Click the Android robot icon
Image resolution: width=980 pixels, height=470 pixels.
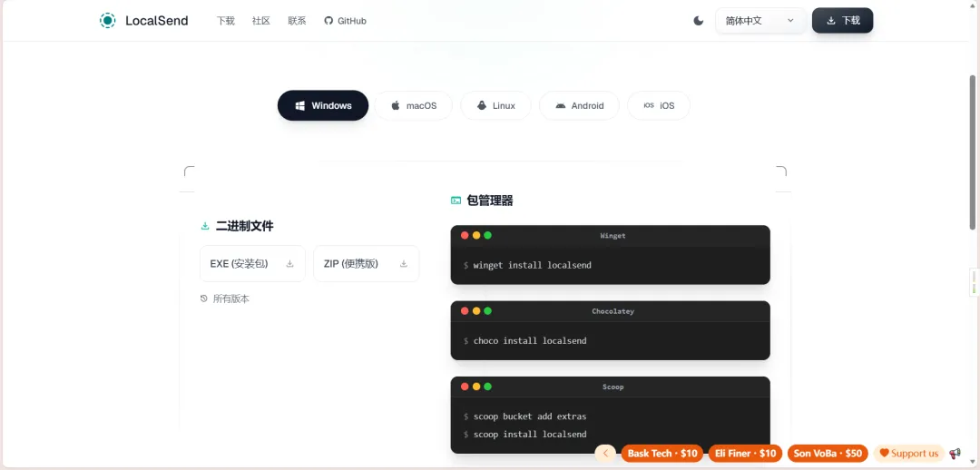[561, 105]
